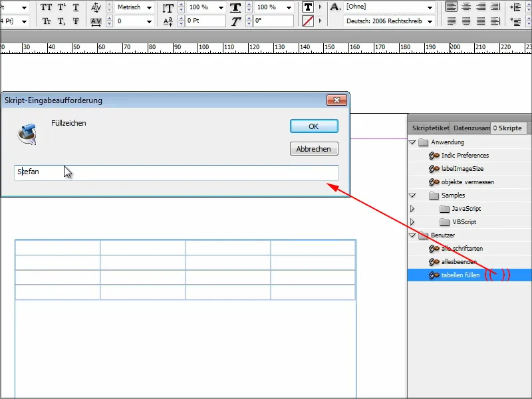Justify text with last line right
The height and width of the screenshot is (399, 532).
(481, 21)
